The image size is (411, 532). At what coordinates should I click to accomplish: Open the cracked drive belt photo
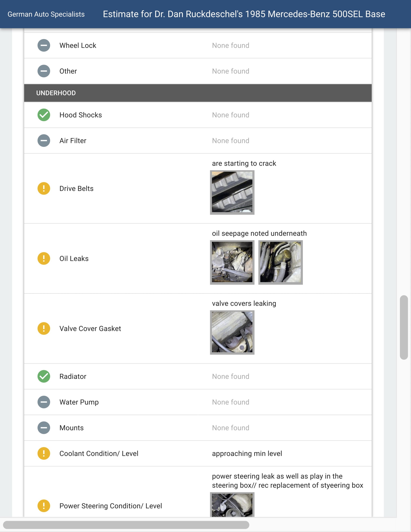click(x=232, y=192)
